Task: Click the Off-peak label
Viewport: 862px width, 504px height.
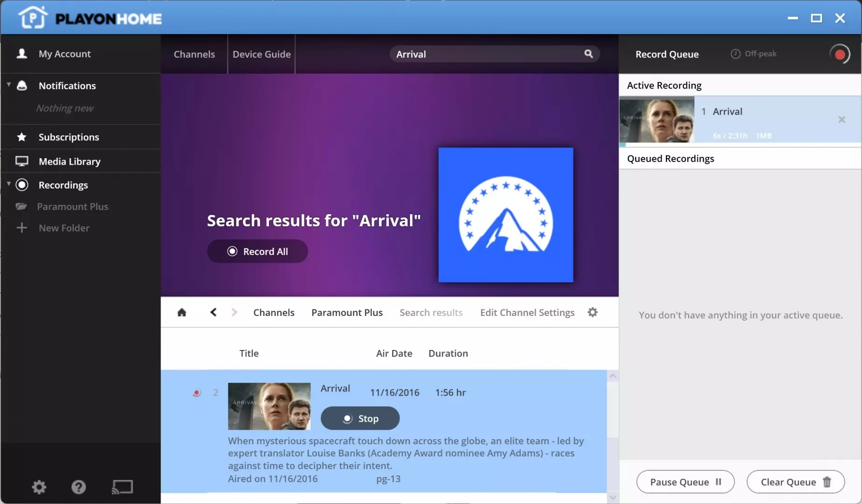Action: pos(760,54)
